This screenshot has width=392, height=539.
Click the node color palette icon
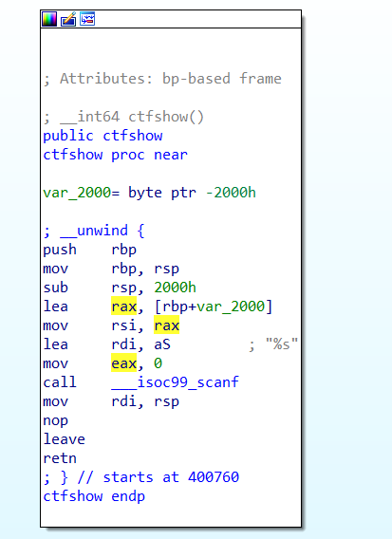point(49,19)
